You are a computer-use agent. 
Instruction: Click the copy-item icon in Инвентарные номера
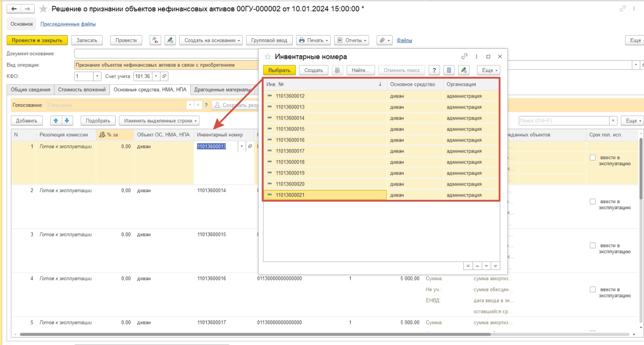tap(338, 70)
